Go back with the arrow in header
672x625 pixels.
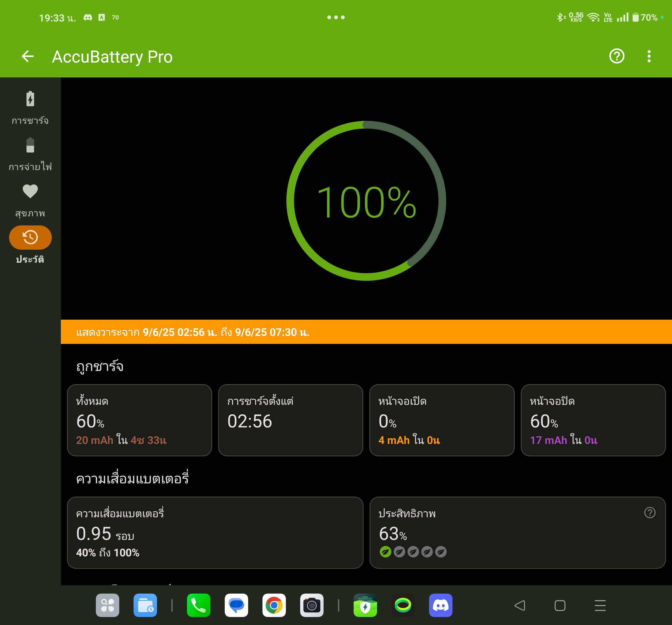(27, 56)
